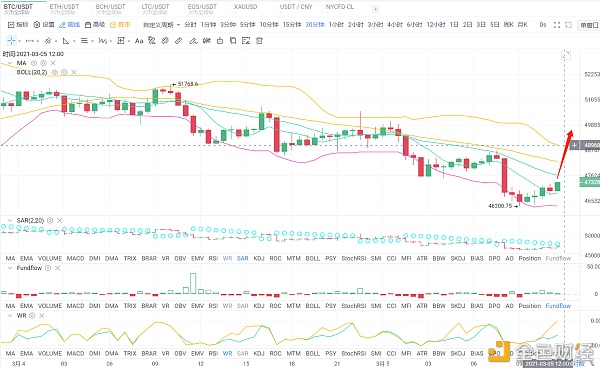Collapse the WR panel chevron

tap(10, 316)
